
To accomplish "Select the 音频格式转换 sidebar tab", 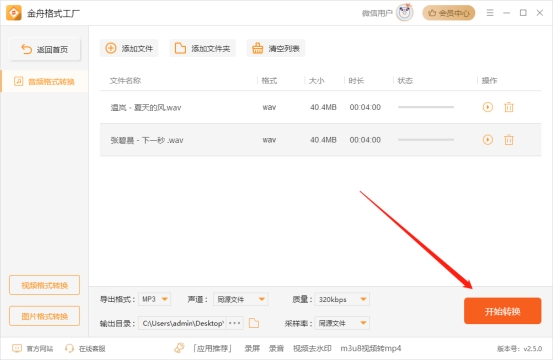I will pyautogui.click(x=45, y=82).
